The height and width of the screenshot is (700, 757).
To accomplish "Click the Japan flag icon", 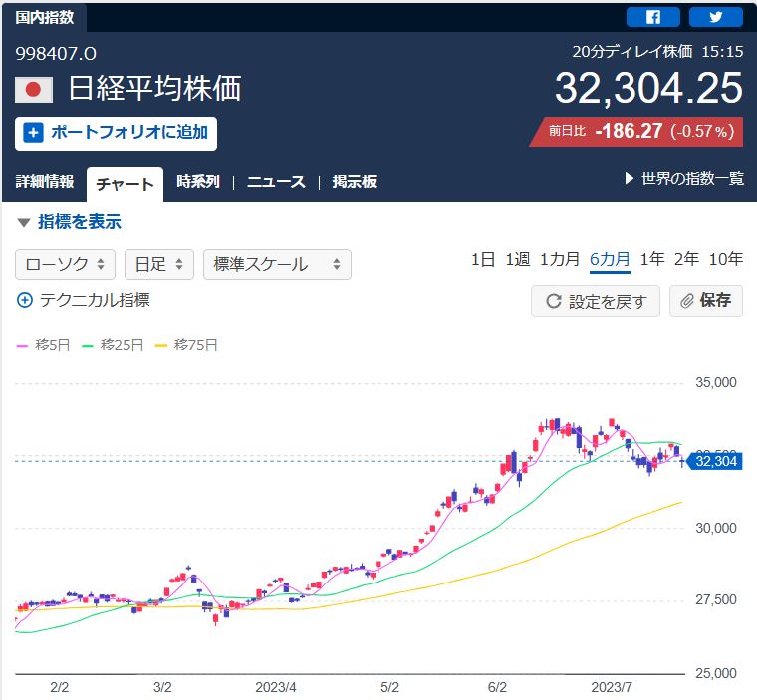I will tap(33, 90).
